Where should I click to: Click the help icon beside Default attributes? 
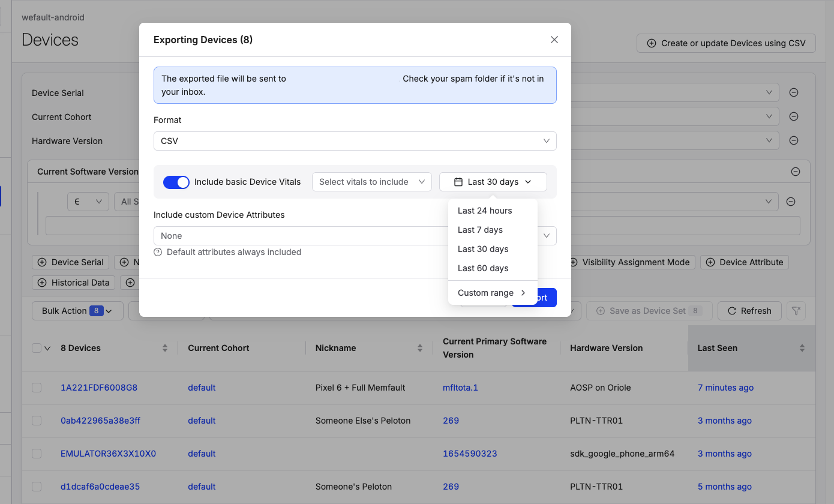point(158,253)
